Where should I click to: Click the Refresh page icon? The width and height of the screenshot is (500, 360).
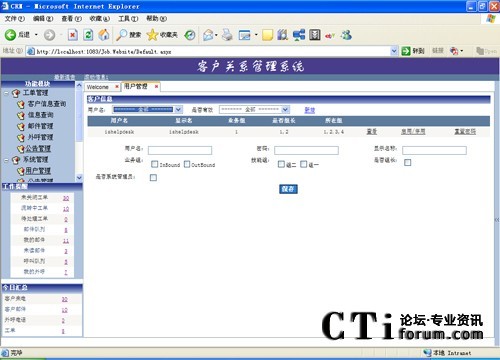coord(88,35)
